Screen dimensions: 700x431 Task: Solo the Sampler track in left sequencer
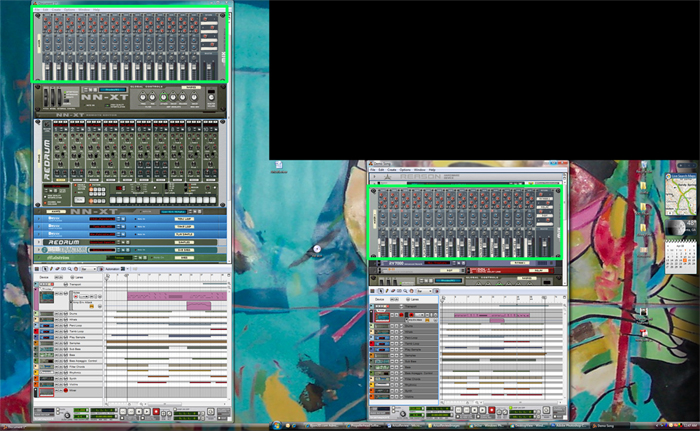tap(61, 343)
